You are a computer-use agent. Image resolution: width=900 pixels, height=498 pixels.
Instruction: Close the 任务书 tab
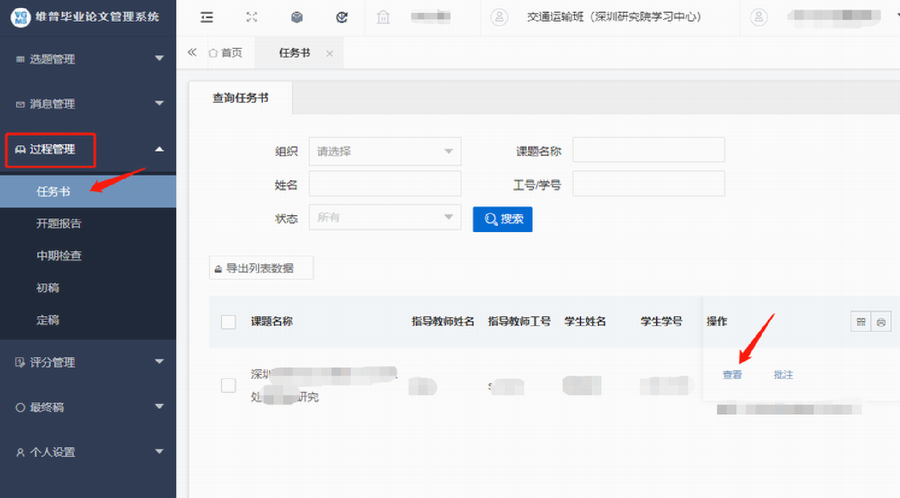coord(329,53)
